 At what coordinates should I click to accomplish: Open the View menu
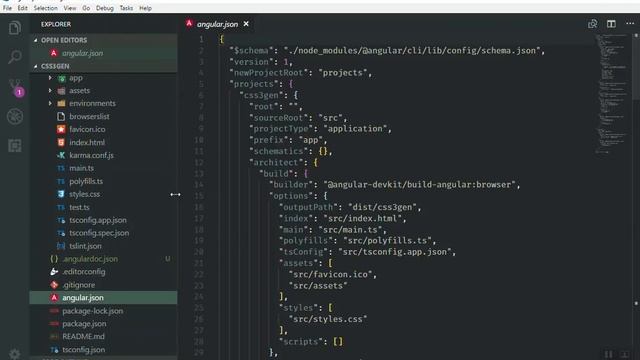(x=70, y=8)
